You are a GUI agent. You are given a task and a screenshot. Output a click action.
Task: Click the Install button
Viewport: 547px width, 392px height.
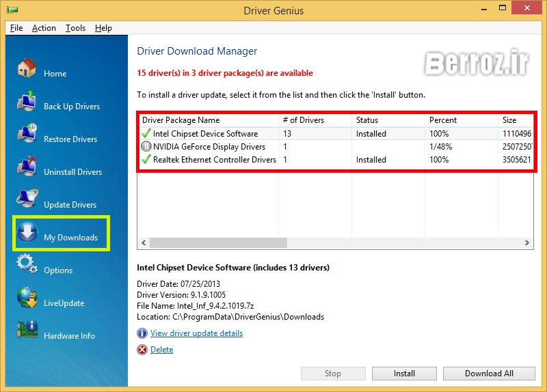404,374
